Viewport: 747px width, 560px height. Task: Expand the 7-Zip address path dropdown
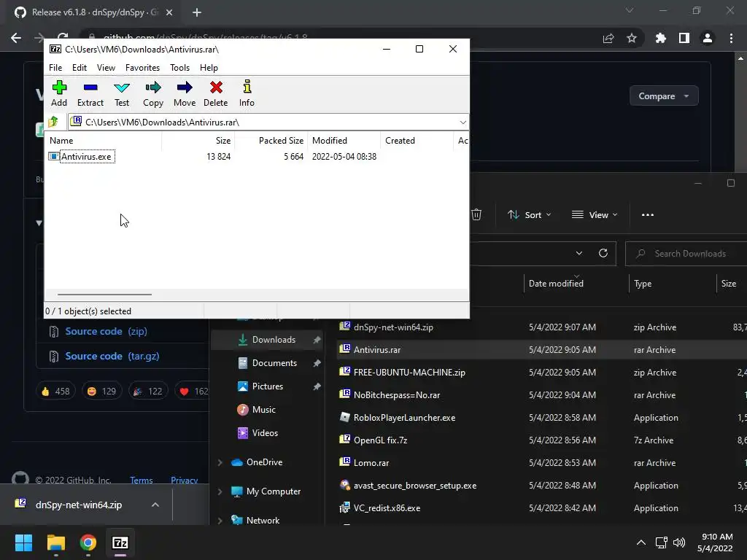tap(462, 122)
